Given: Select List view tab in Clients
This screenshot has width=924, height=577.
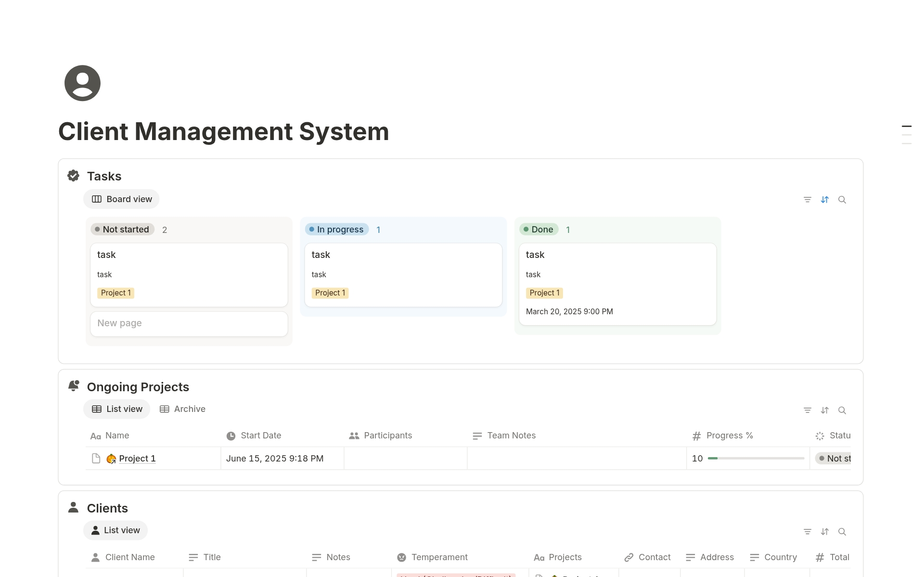Looking at the screenshot, I should pos(115,530).
